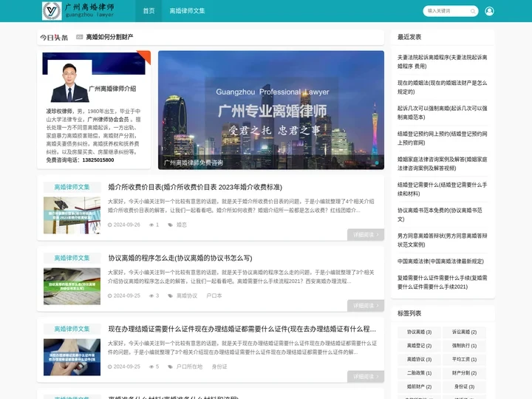This screenshot has height=399, width=532.
Task: Open 离婚律师文集 in the navigation bar
Action: click(187, 11)
